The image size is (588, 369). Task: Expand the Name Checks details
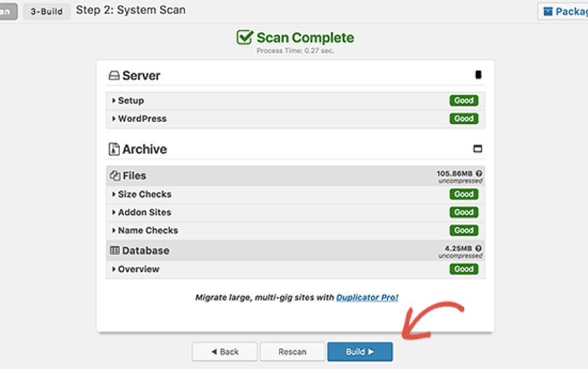point(148,230)
